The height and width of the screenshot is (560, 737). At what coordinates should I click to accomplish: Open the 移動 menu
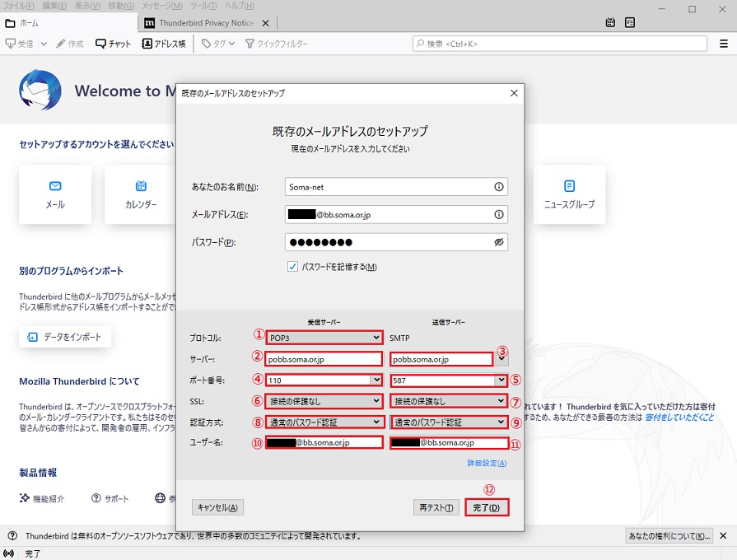click(x=121, y=6)
